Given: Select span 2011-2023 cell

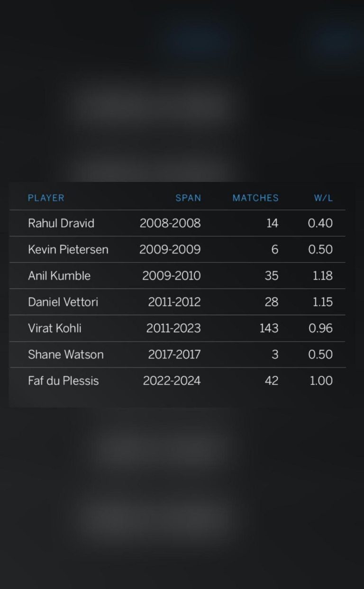Looking at the screenshot, I should pos(173,328).
